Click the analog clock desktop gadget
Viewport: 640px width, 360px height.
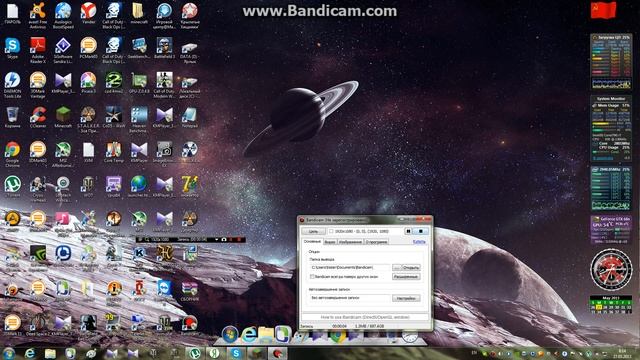pyautogui.click(x=611, y=269)
